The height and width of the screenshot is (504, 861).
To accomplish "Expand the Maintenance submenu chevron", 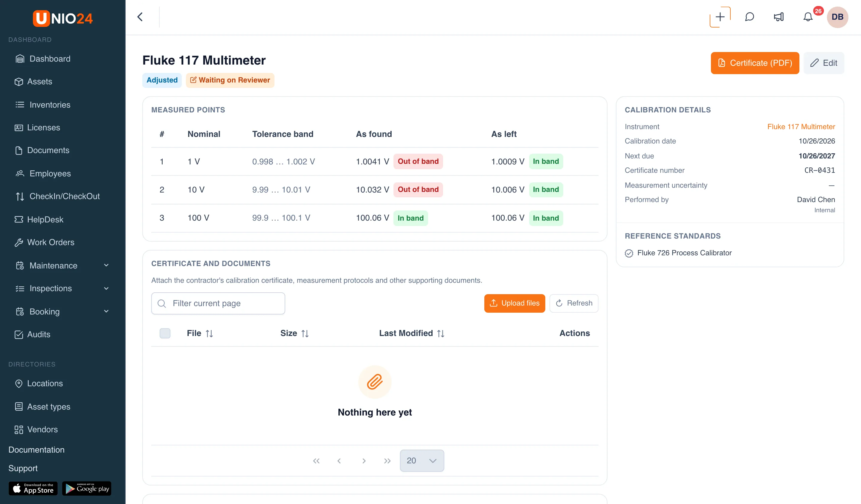I will coord(106,265).
